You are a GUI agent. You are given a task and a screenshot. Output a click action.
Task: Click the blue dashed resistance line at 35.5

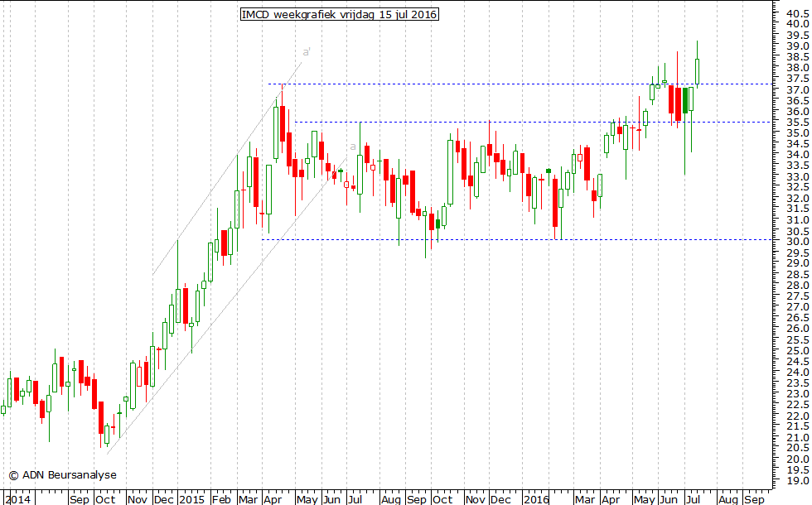point(534,123)
